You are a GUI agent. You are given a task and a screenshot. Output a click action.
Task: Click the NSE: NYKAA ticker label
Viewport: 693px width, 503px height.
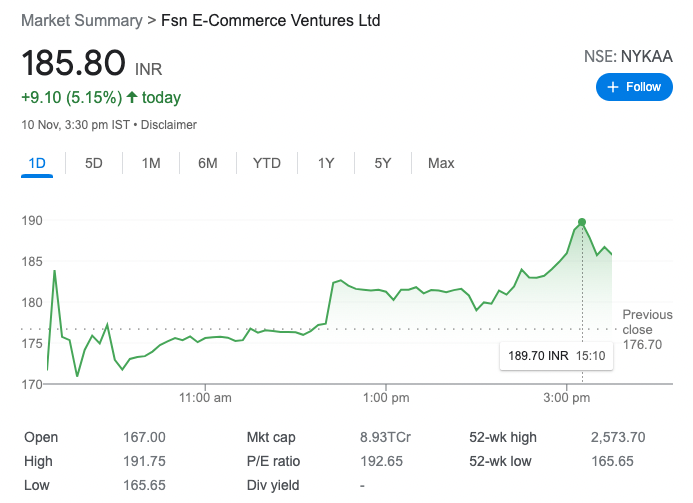coord(628,57)
